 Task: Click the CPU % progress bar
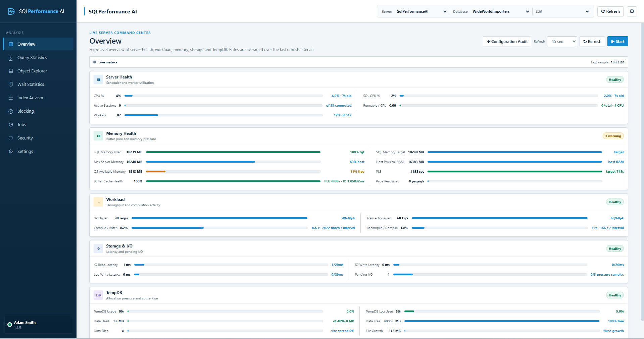click(x=224, y=96)
